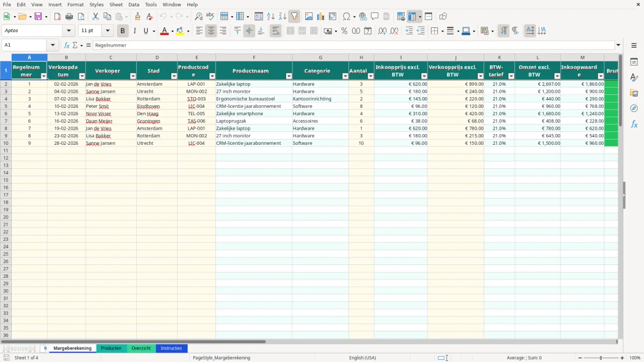Viewport: 644px width, 362px height.
Task: Open the Aantal column filter dropdown
Action: coord(371,76)
